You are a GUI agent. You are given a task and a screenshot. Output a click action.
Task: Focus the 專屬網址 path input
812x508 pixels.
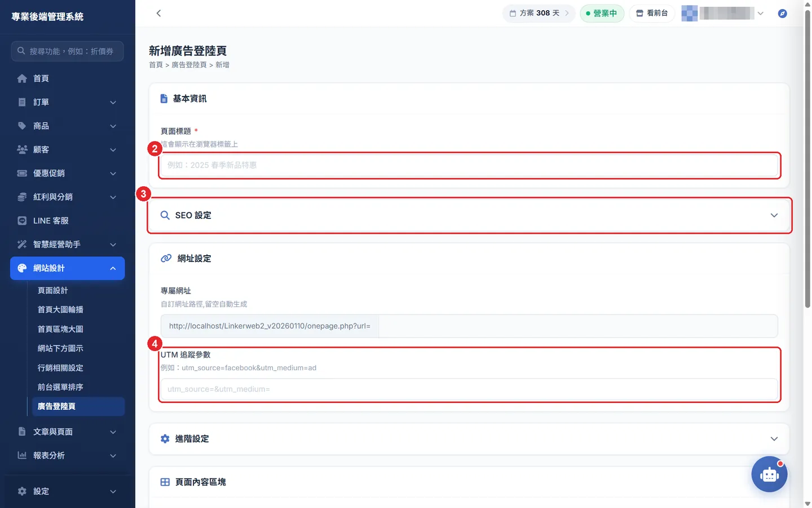click(578, 326)
